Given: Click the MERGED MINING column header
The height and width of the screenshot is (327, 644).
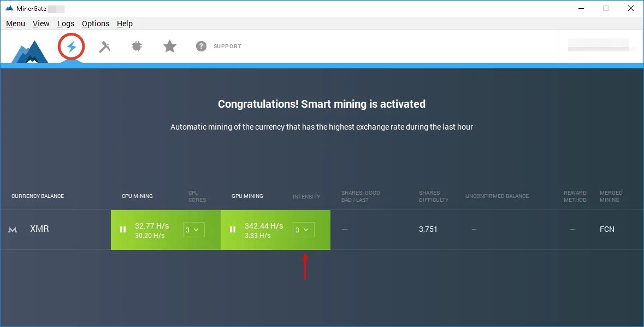Looking at the screenshot, I should coord(611,196).
